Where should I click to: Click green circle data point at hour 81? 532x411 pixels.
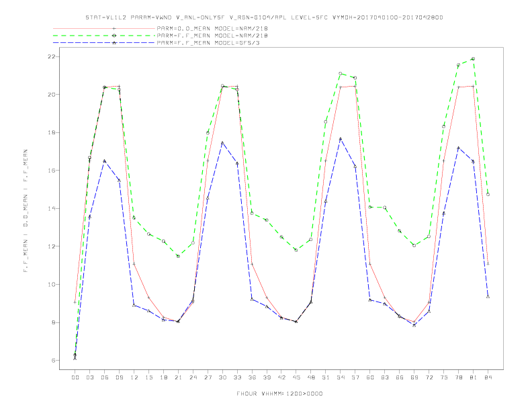473,58
